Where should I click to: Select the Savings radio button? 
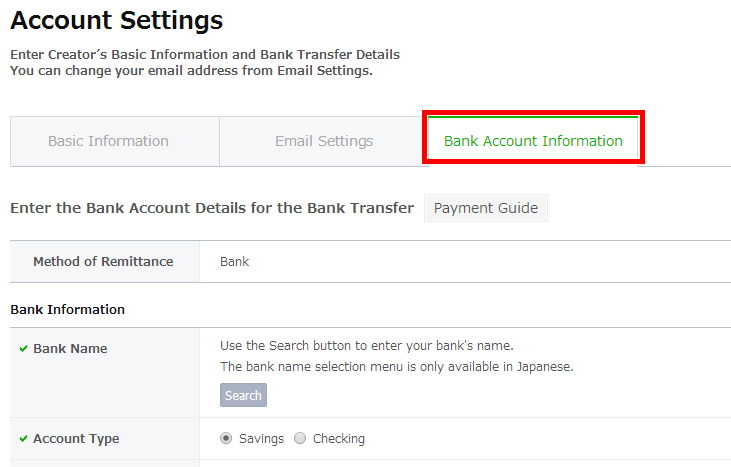[x=226, y=438]
